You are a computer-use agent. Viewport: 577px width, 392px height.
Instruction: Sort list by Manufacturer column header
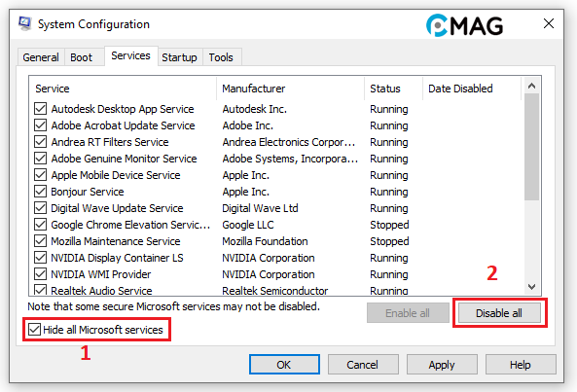(291, 89)
